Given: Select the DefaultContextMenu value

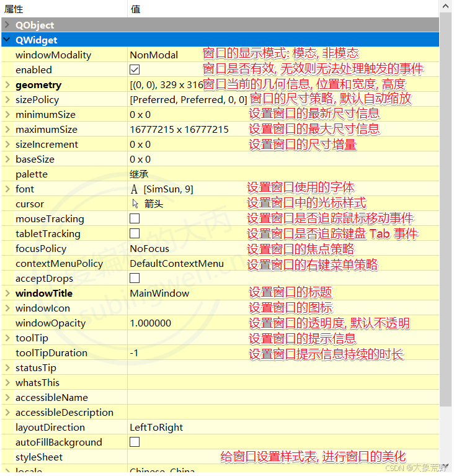Looking at the screenshot, I should tap(177, 264).
